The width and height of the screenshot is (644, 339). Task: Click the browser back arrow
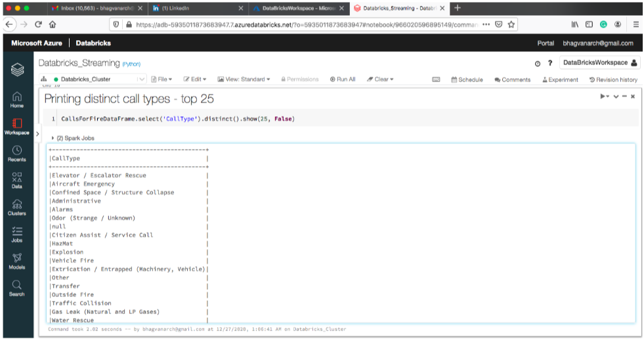[x=9, y=24]
